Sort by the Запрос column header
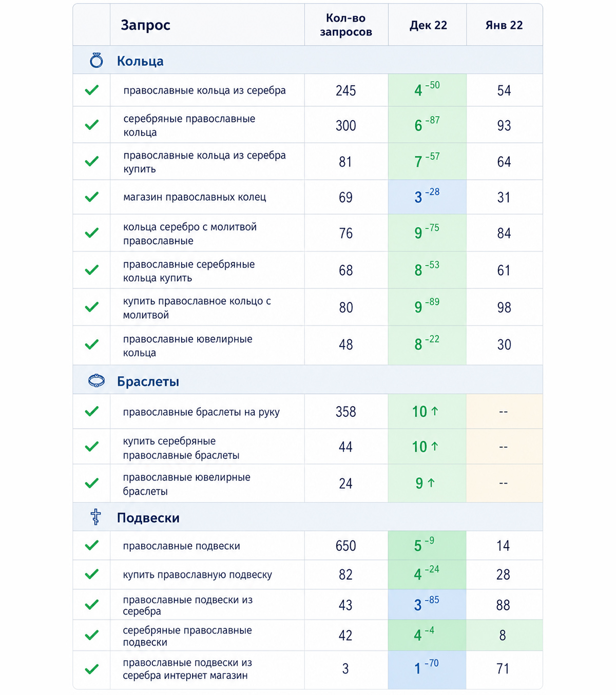 coord(145,25)
